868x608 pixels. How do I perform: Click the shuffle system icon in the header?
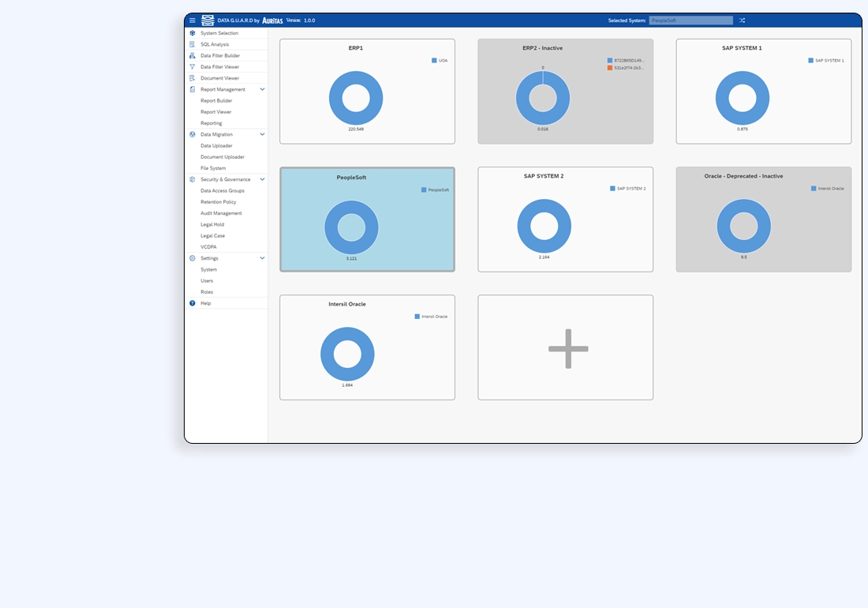(x=742, y=21)
